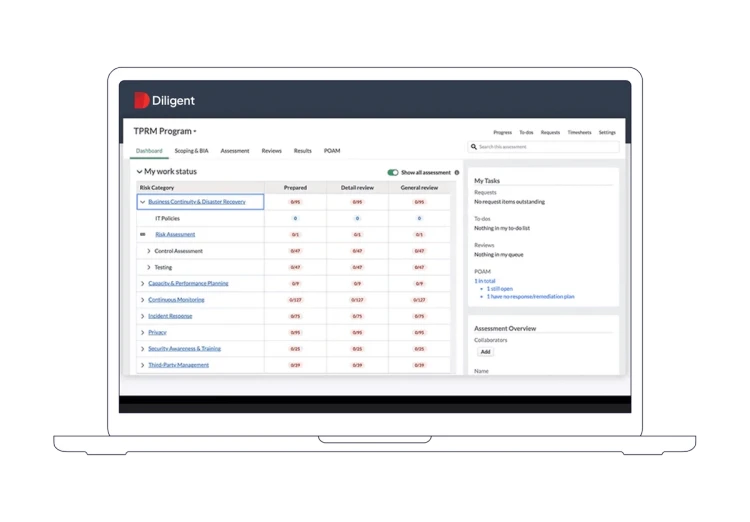The image size is (750, 522).
Task: Click the Assessment Overview heading
Action: click(x=505, y=329)
